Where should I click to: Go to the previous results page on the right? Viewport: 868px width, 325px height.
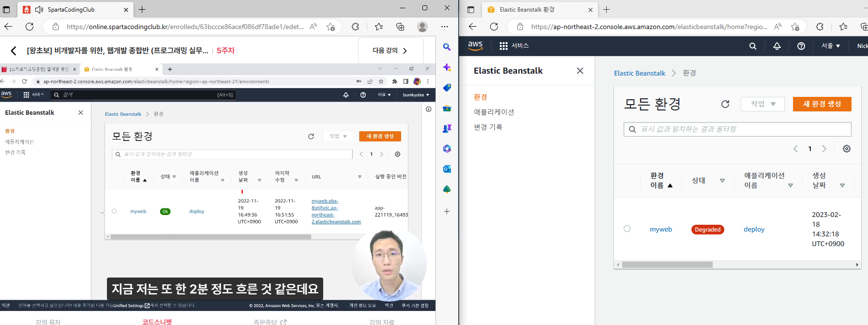pyautogui.click(x=795, y=149)
